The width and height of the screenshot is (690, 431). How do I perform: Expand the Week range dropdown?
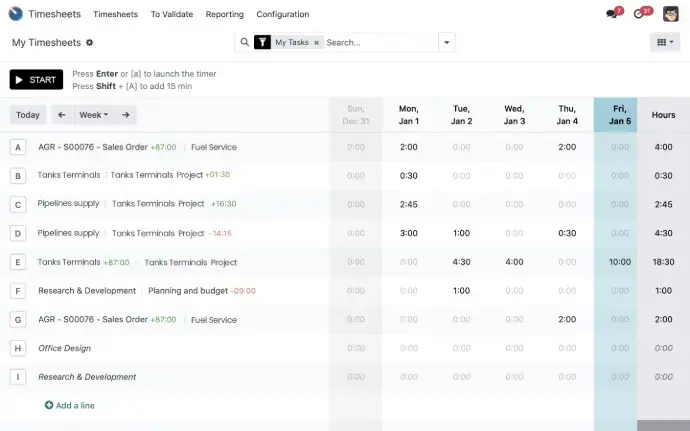pyautogui.click(x=94, y=115)
